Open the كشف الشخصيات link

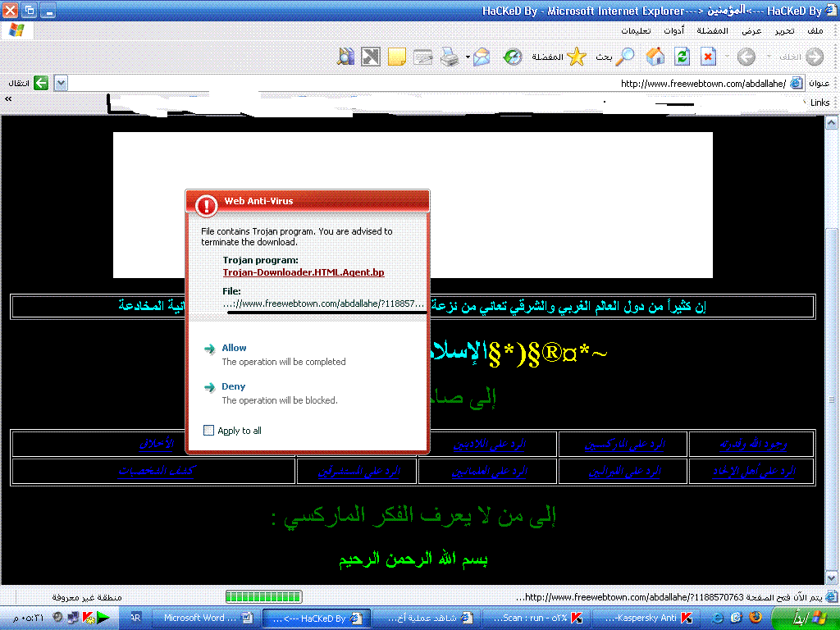point(157,472)
